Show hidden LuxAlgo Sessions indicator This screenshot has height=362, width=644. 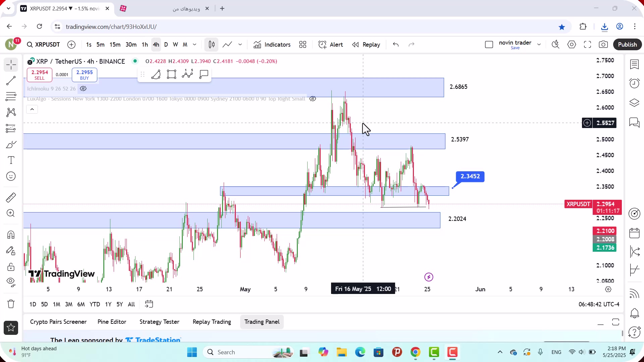313,99
